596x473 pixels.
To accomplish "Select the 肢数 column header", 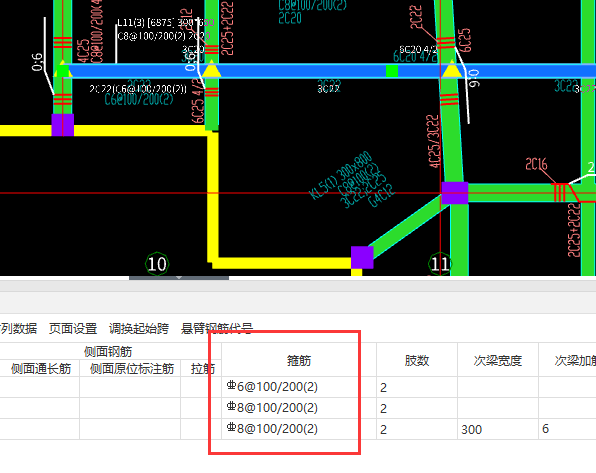I will (x=417, y=360).
